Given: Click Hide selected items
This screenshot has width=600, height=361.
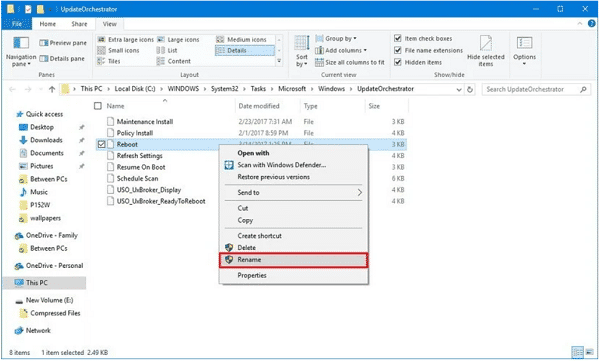Looking at the screenshot, I should click(486, 51).
